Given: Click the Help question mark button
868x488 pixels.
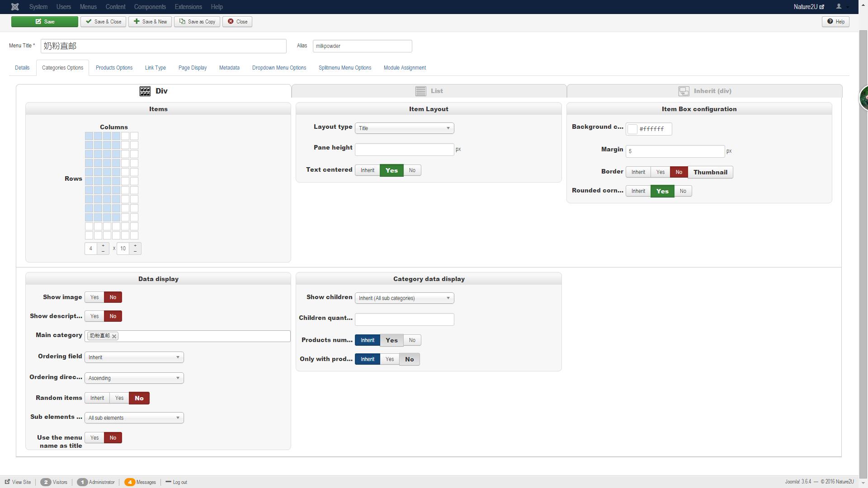Looking at the screenshot, I should coord(835,22).
